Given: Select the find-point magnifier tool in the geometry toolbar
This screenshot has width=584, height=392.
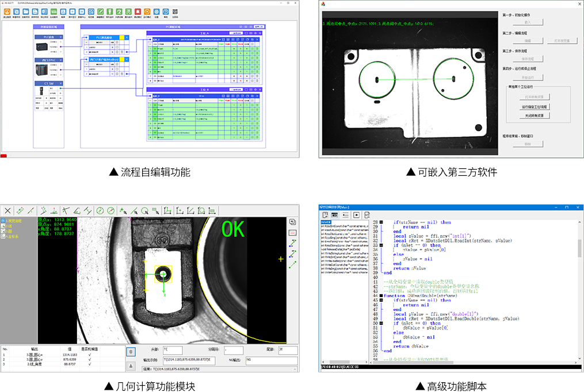Looking at the screenshot, I should [123, 211].
